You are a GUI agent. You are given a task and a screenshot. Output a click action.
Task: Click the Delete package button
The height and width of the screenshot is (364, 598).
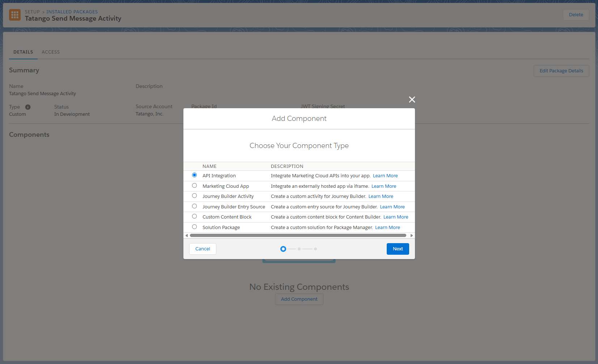576,15
